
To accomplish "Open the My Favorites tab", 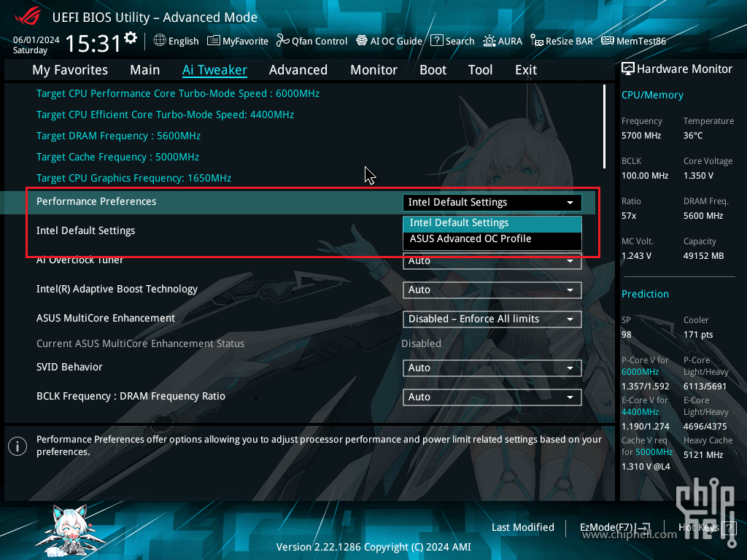I will click(70, 70).
